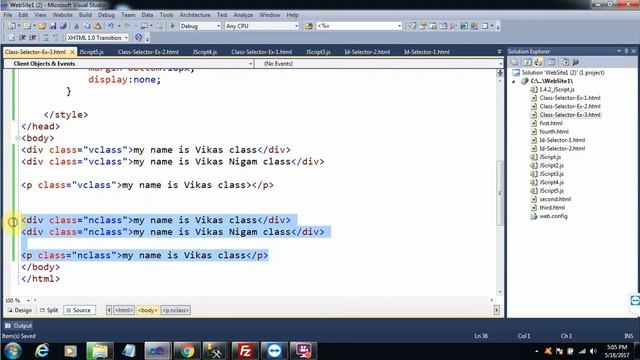Click the validation icon beside XHTML dropdown
This screenshot has width=640, height=360.
(x=139, y=38)
